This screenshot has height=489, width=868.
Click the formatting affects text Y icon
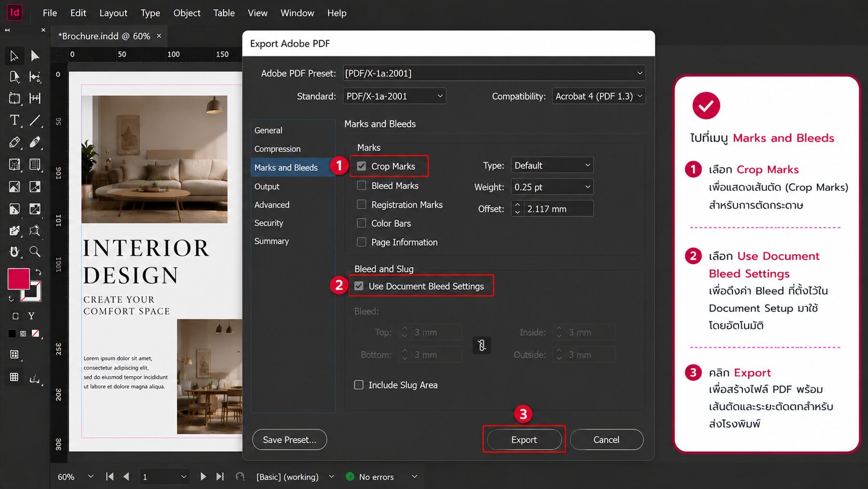(31, 316)
